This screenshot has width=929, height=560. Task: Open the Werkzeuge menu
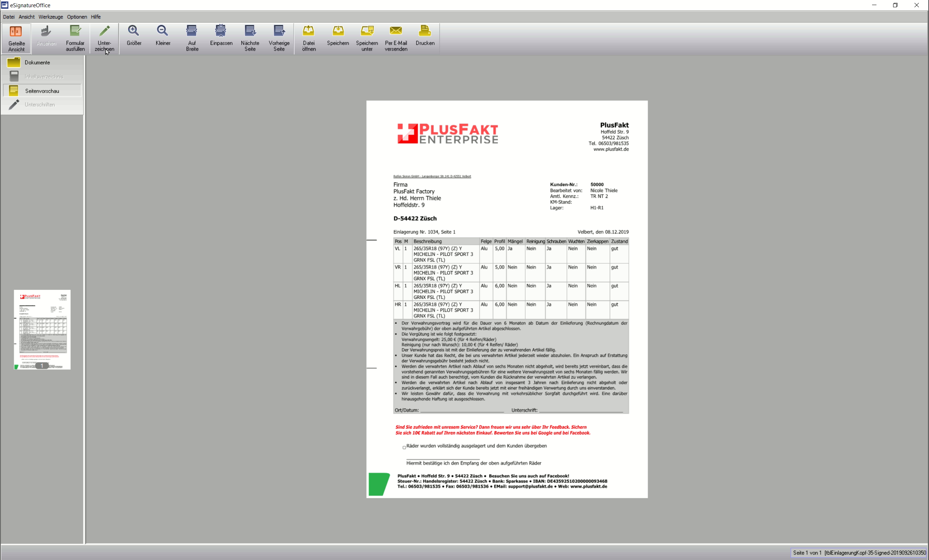(50, 17)
